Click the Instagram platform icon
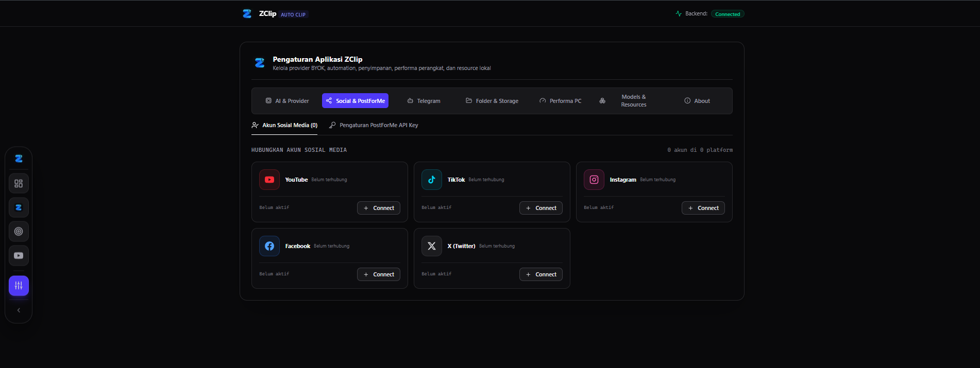The height and width of the screenshot is (368, 980). pyautogui.click(x=594, y=180)
